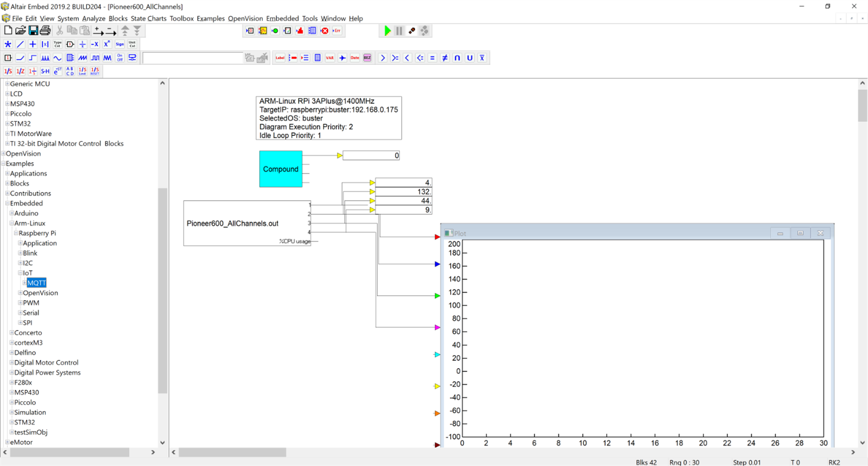This screenshot has height=466, width=868.
Task: Insert the greater-than comparison block
Action: [x=382, y=58]
